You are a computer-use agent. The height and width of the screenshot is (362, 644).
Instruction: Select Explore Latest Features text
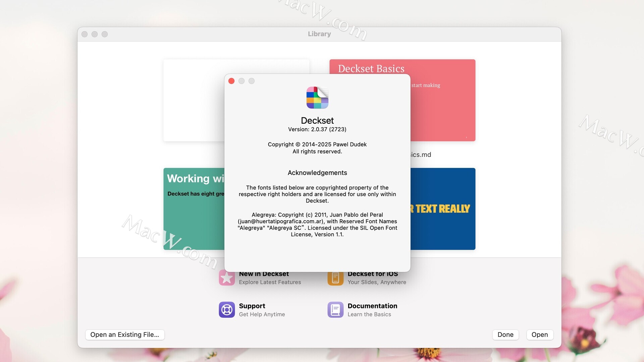(270, 282)
